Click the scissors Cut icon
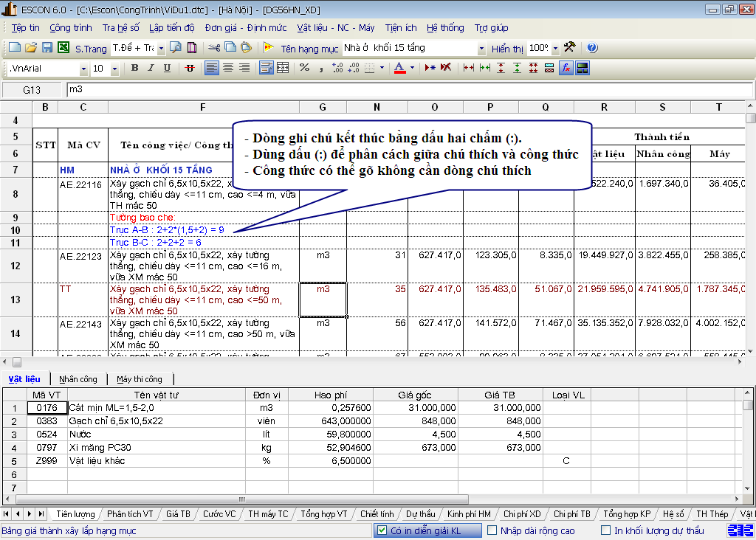The width and height of the screenshot is (756, 540). (x=213, y=48)
